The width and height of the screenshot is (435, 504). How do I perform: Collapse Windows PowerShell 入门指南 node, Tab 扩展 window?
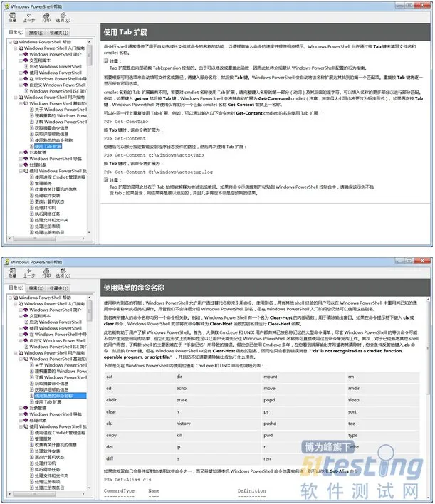[x=16, y=48]
